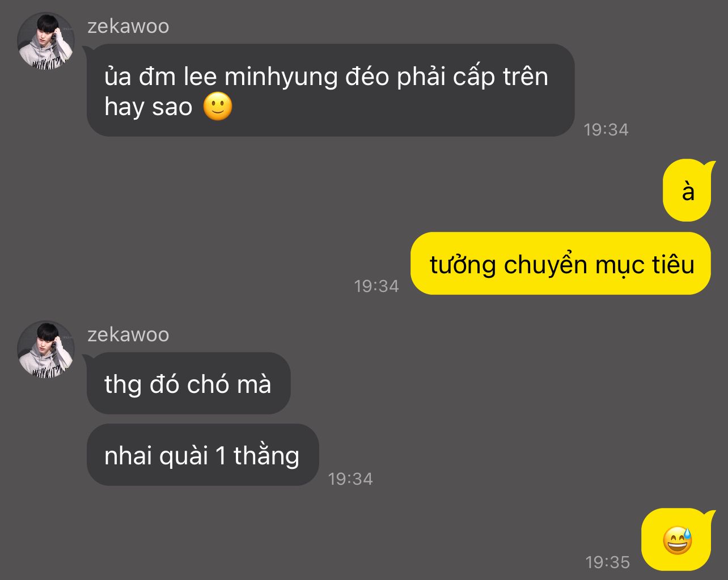Tap zekawoo's second profile avatar
Image resolution: width=728 pixels, height=580 pixels.
[x=46, y=349]
